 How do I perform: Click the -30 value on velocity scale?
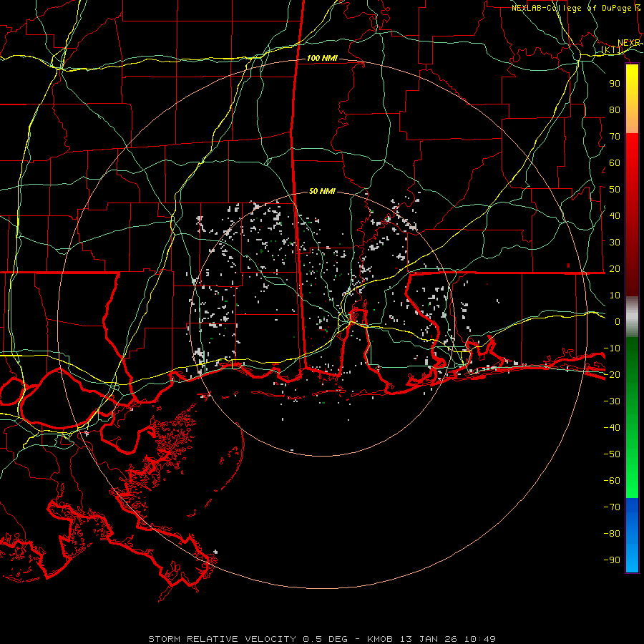pyautogui.click(x=612, y=401)
